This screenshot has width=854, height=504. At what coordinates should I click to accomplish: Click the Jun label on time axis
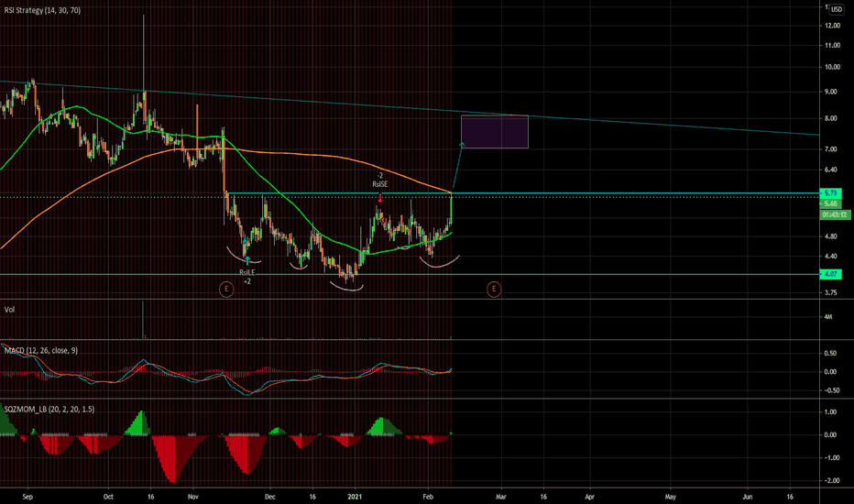click(x=748, y=497)
